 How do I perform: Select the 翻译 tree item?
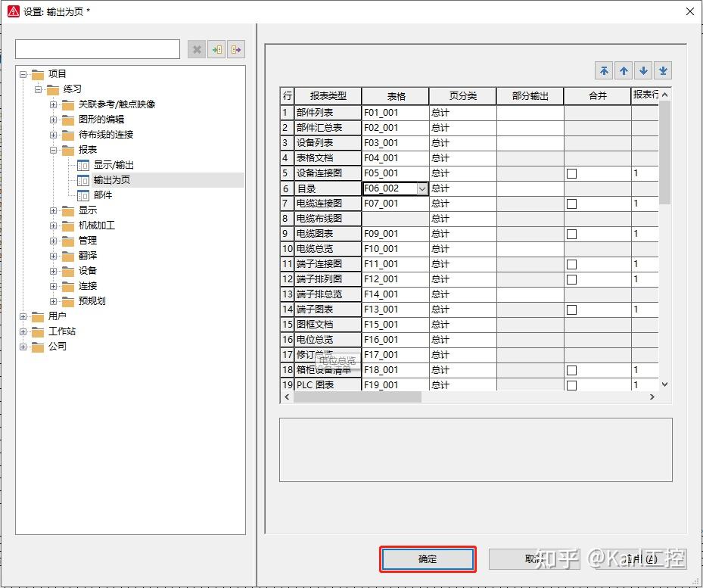(x=88, y=256)
